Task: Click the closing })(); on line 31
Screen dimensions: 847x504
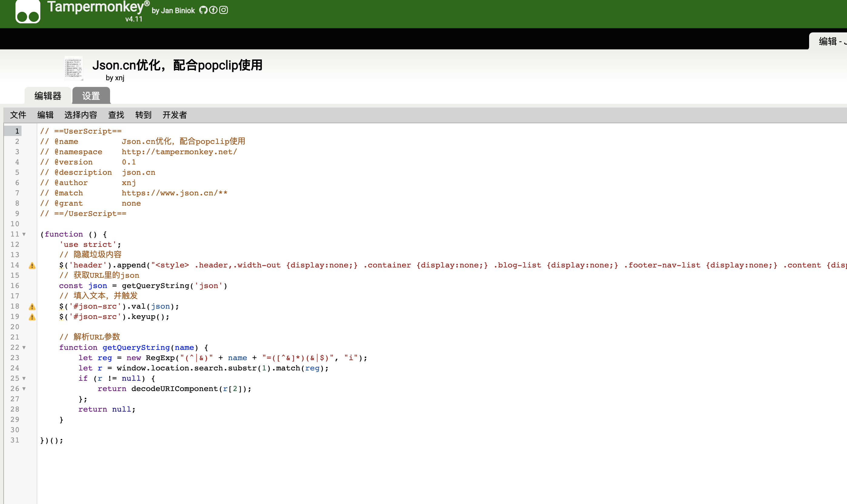Action: [52, 440]
